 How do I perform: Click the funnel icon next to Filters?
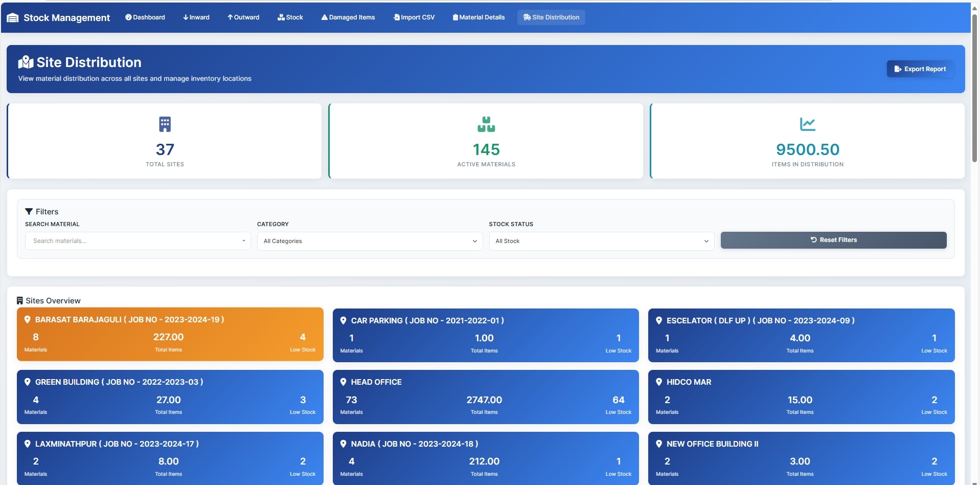pyautogui.click(x=29, y=212)
